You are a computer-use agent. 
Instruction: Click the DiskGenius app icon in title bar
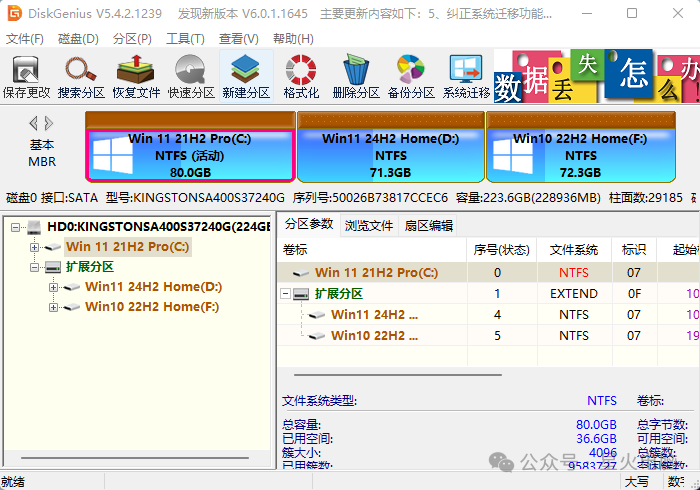tap(14, 13)
